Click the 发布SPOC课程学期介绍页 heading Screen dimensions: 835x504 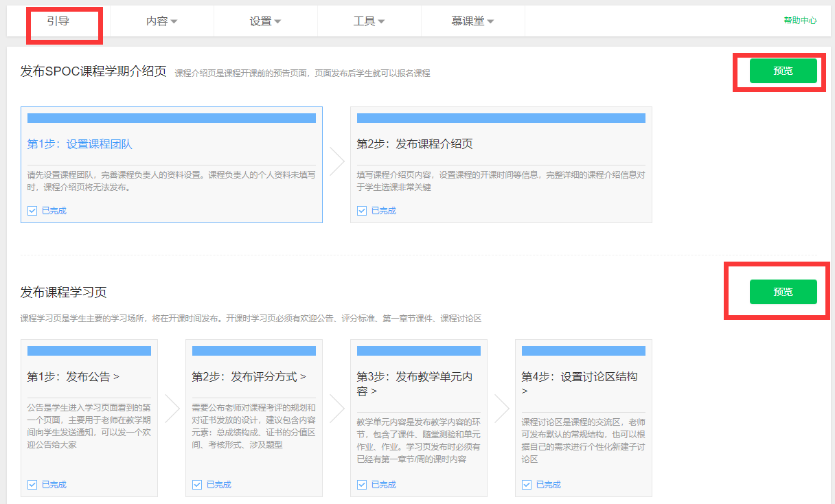coord(93,71)
